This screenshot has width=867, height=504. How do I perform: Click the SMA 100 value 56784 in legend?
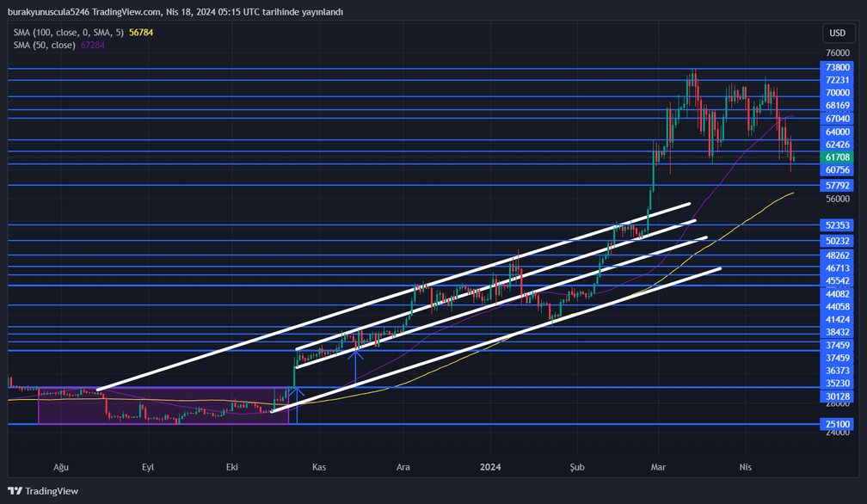coord(141,32)
